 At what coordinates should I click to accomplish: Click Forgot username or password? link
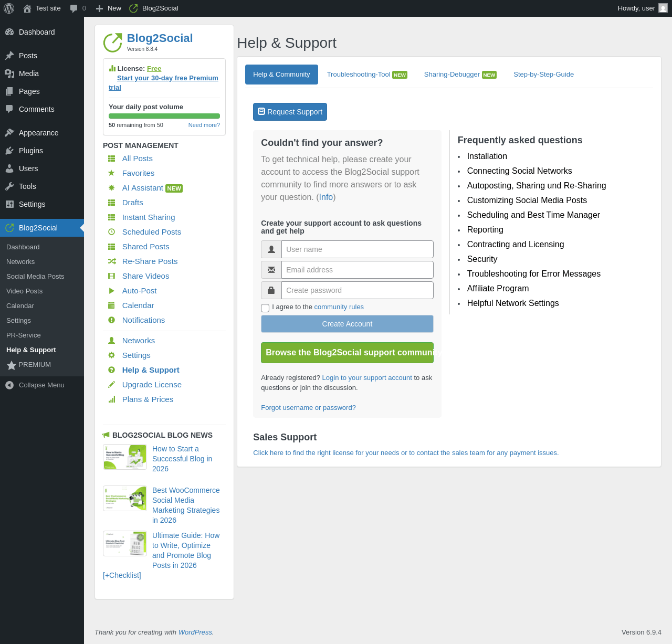[x=308, y=408]
